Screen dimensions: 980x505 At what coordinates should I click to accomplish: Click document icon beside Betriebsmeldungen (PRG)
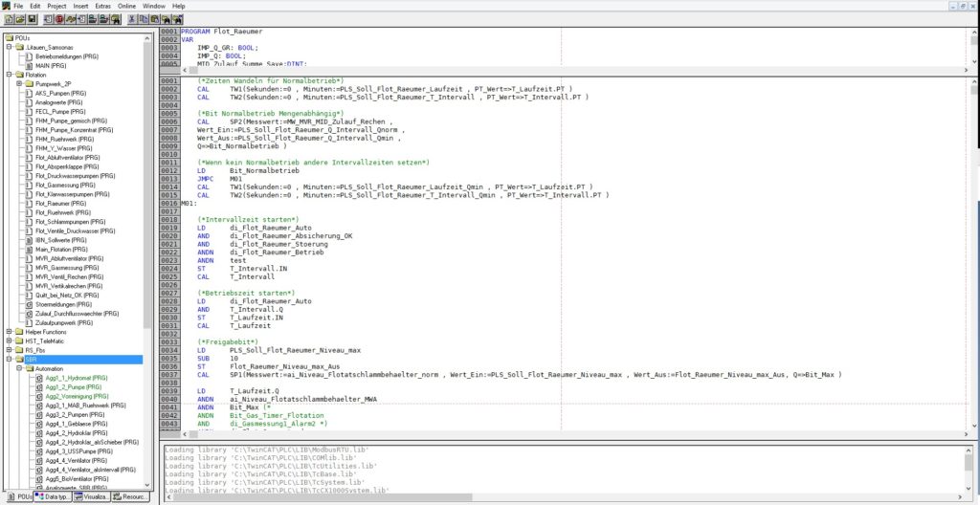coord(29,56)
